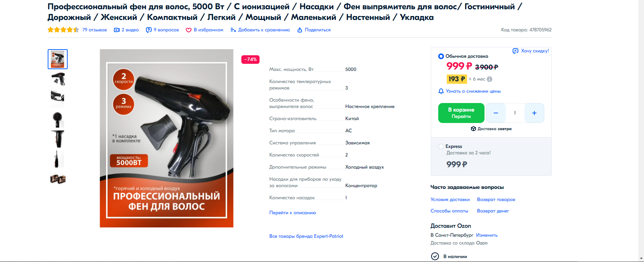
Task: Click the share icon next to Поделиться
Action: click(300, 30)
